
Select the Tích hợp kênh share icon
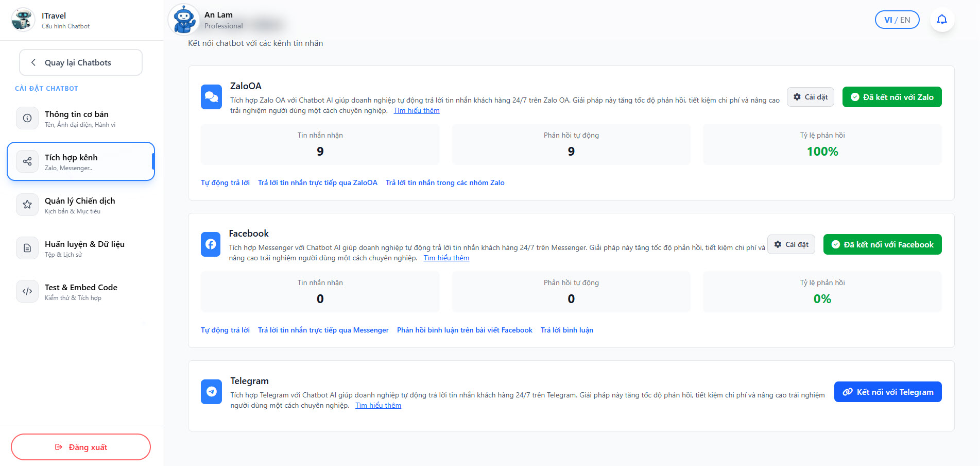tap(27, 161)
